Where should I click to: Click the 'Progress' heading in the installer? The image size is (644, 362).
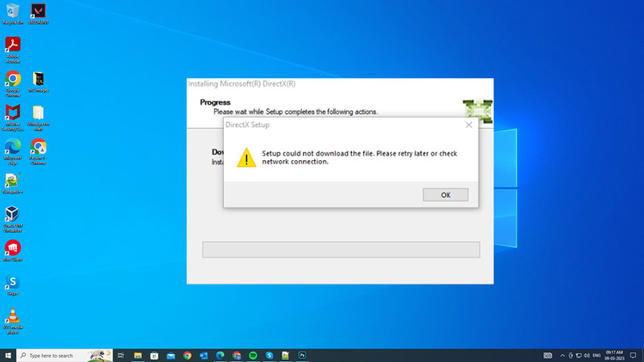point(215,102)
